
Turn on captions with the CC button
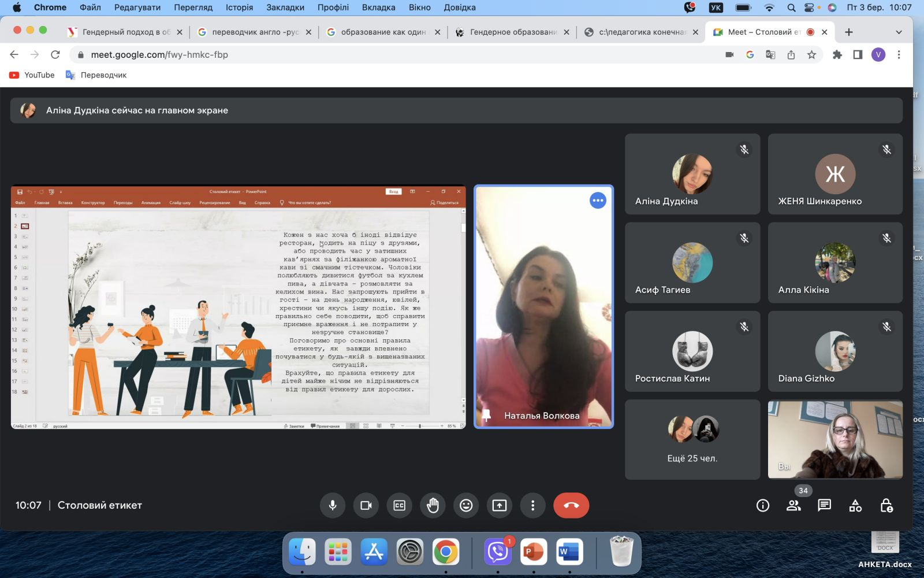coord(399,505)
